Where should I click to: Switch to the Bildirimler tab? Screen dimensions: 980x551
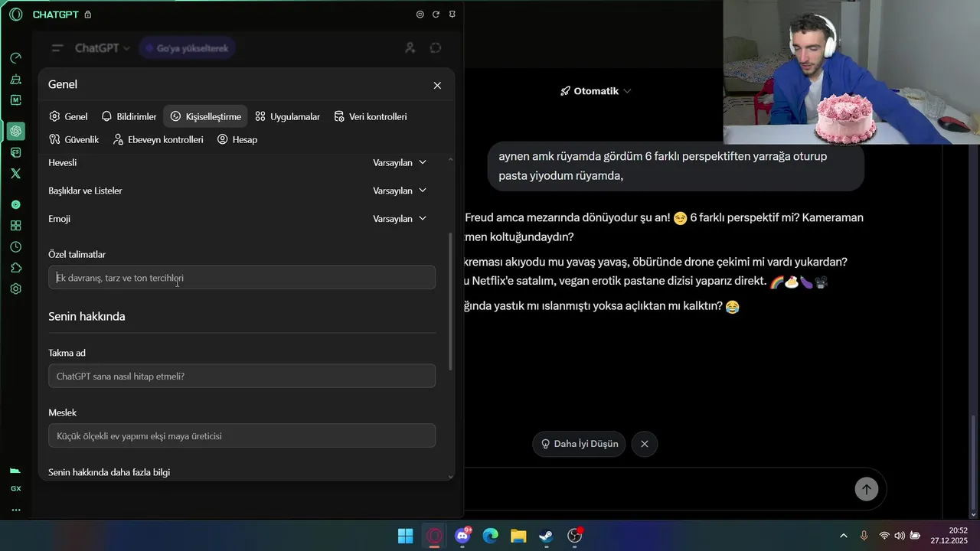coord(129,116)
